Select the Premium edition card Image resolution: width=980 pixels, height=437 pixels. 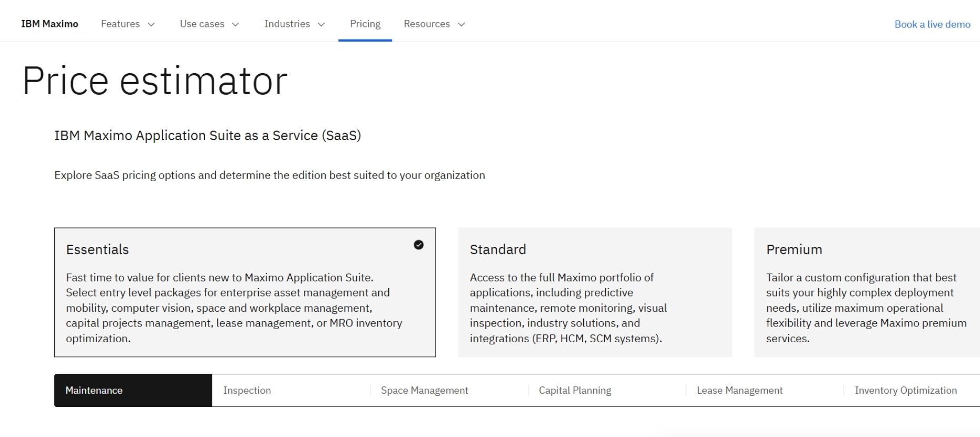867,292
